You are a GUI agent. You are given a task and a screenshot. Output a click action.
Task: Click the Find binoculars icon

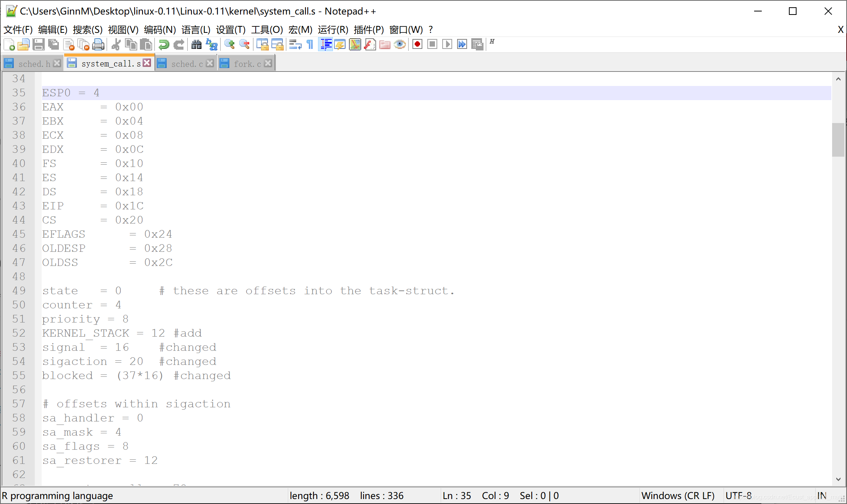(x=196, y=45)
